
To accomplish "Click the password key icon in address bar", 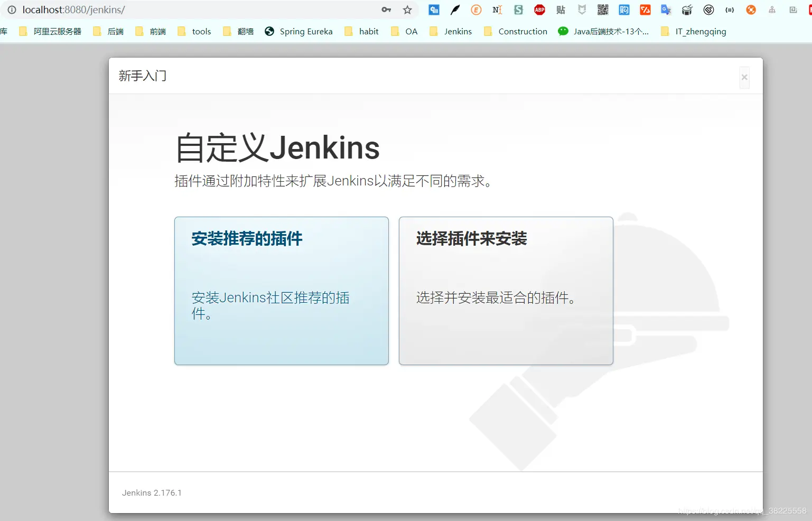I will [386, 10].
